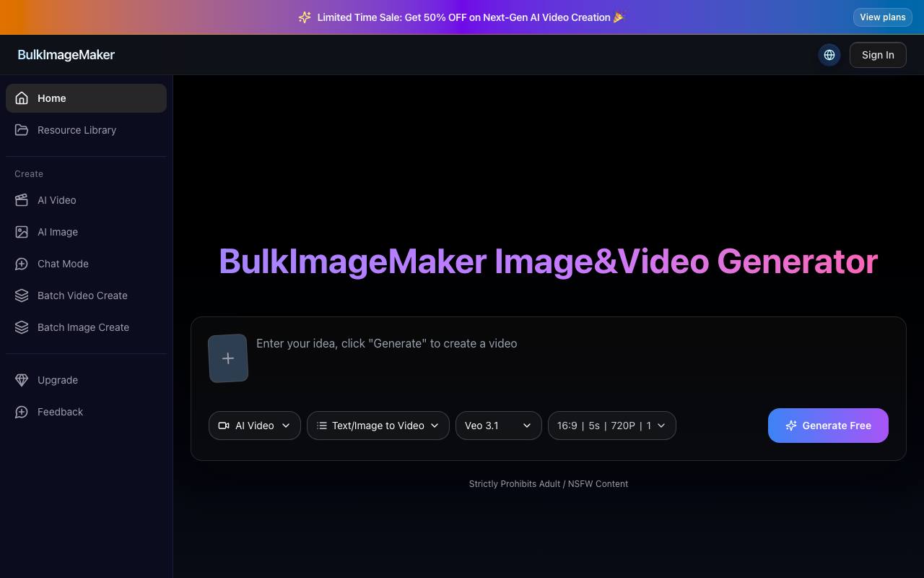
Task: Click the AI Video clapperboard icon
Action: pyautogui.click(x=22, y=200)
